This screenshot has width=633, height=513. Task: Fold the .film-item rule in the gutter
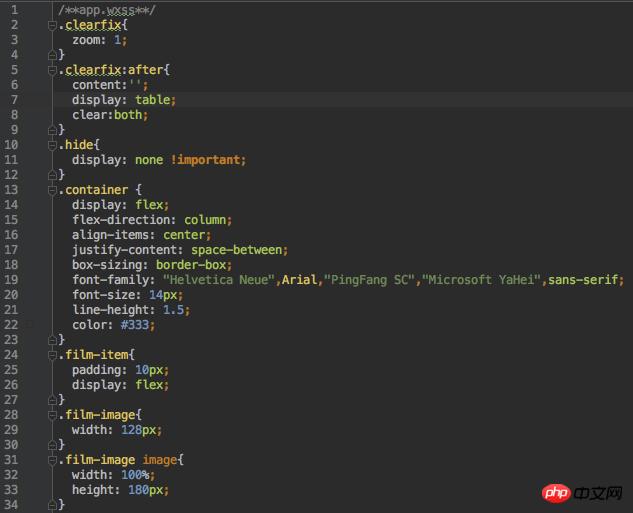[52, 355]
